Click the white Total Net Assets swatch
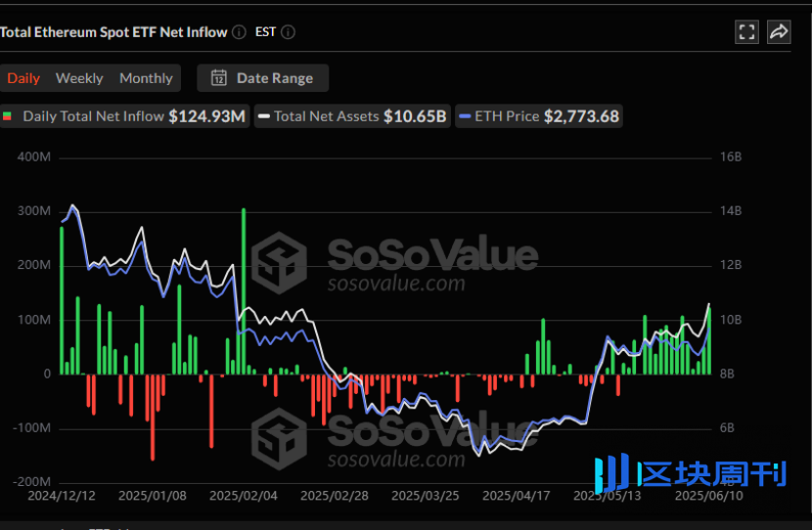 [x=264, y=116]
